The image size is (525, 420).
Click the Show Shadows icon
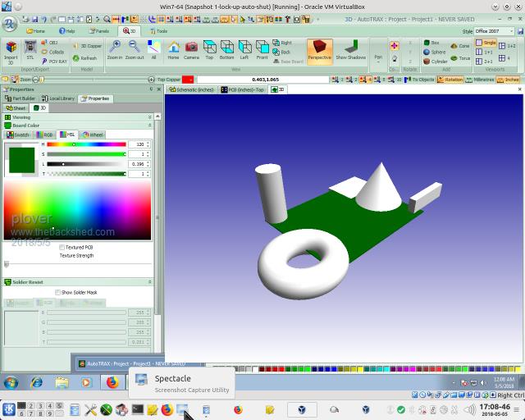(x=351, y=49)
